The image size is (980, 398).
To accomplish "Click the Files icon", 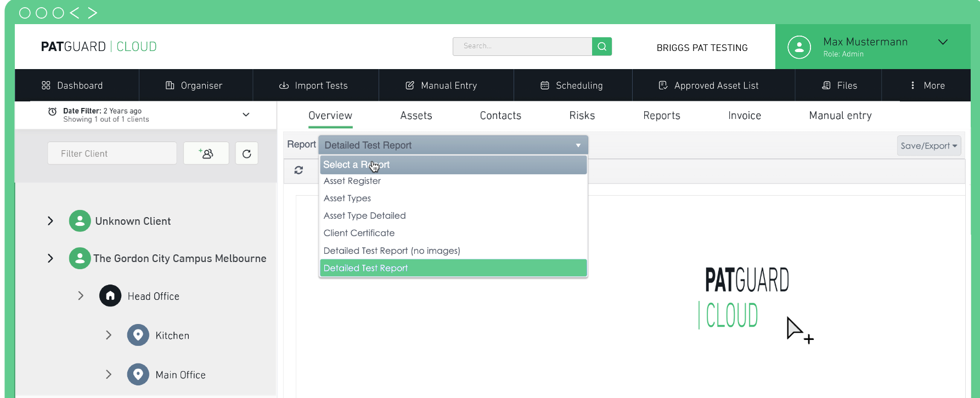I will (x=826, y=86).
